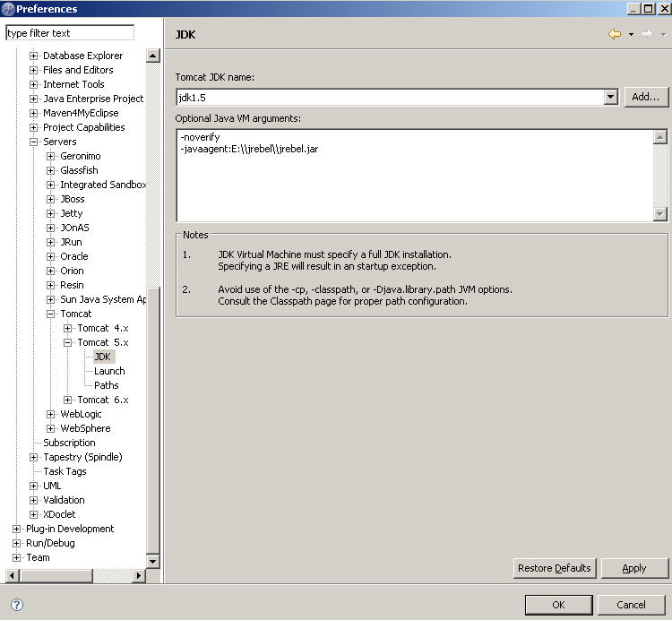
Task: Open the forward history dropdown arrow
Action: [663, 34]
